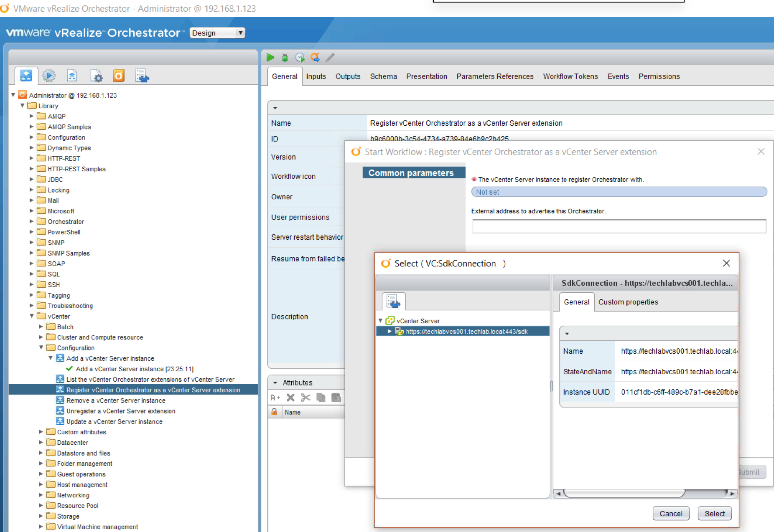This screenshot has height=532, width=774.
Task: Open the Policies gear-play icon tab
Action: tap(49, 76)
